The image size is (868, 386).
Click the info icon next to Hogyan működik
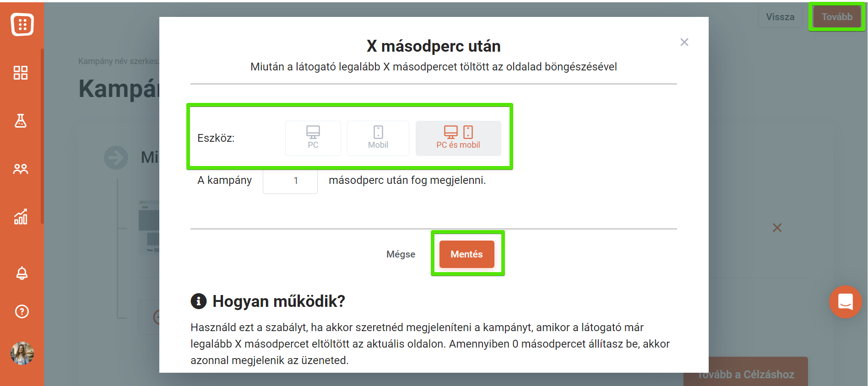pyautogui.click(x=199, y=301)
